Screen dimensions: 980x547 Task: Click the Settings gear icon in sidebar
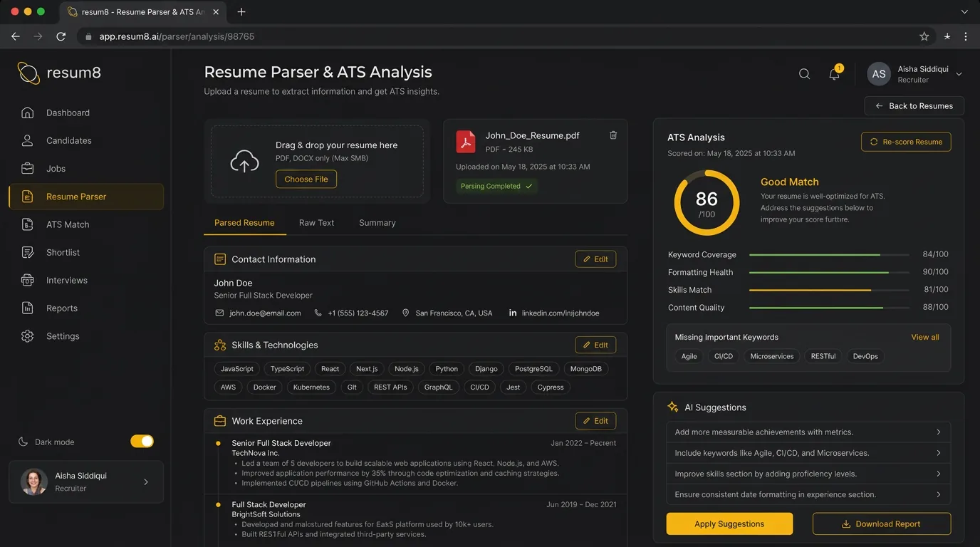click(x=28, y=336)
